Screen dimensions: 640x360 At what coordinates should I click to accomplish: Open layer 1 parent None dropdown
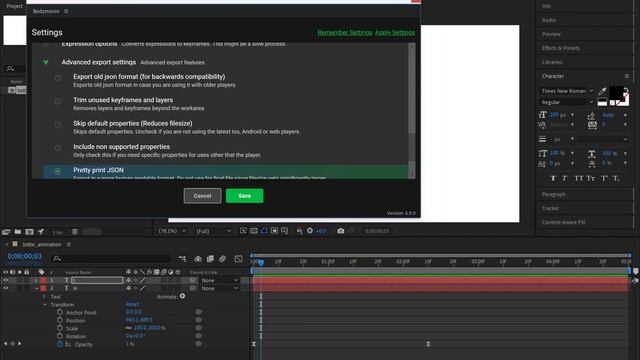tap(219, 280)
